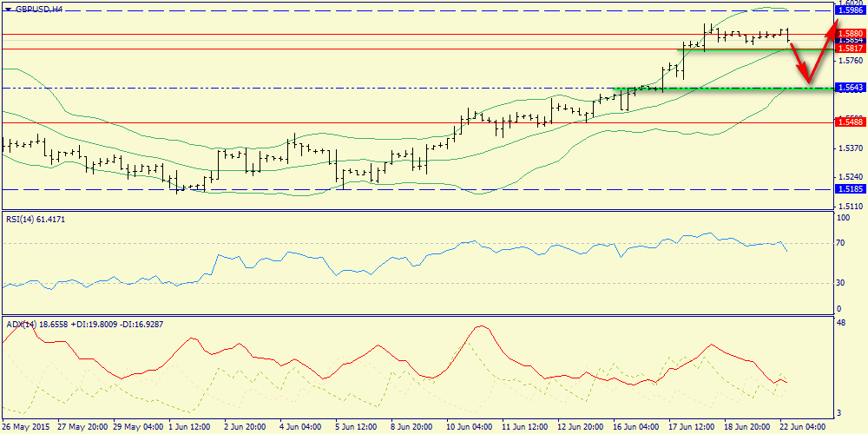Click the 1.5760 price scale value
868x434 pixels.
[847, 61]
